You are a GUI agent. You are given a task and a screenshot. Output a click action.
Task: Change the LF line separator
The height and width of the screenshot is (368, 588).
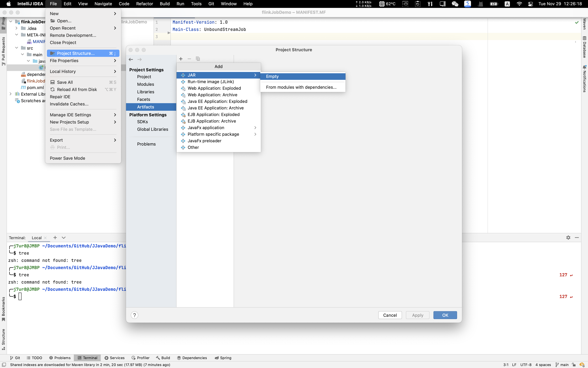[514, 365]
